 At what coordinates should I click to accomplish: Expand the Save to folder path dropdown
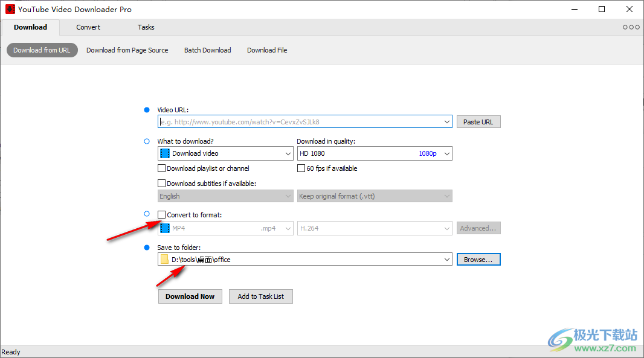coord(447,260)
